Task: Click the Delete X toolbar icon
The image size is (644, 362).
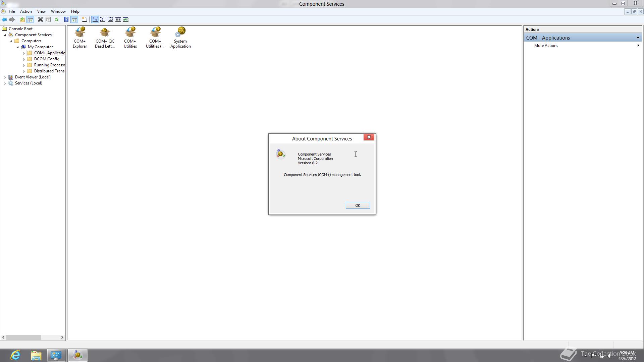Action: pos(40,19)
